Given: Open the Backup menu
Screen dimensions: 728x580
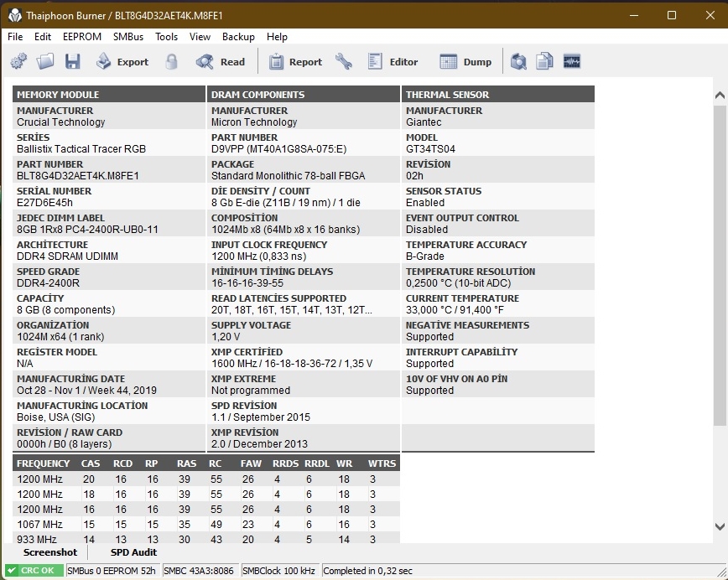Looking at the screenshot, I should click(238, 37).
